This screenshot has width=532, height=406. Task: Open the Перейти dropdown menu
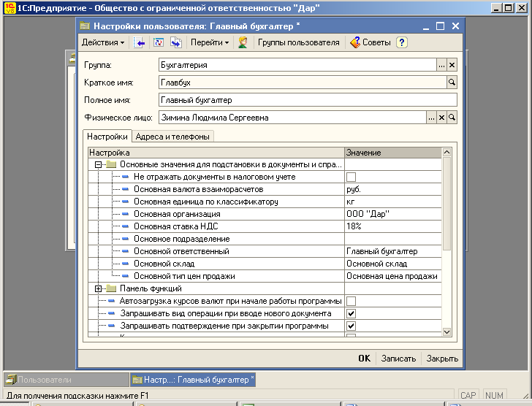(210, 42)
